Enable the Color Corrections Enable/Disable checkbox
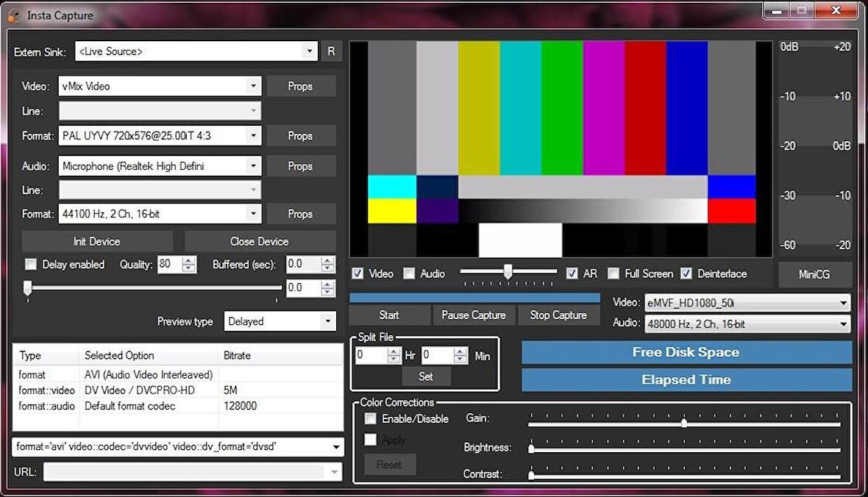Screen dimensions: 868x497 click(x=371, y=418)
